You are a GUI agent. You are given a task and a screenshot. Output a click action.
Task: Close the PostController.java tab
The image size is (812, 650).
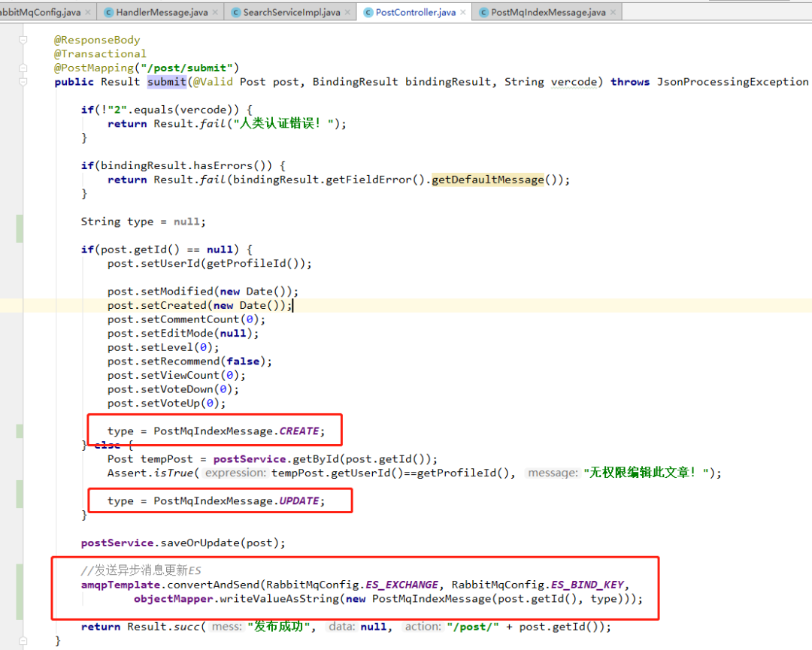point(463,13)
